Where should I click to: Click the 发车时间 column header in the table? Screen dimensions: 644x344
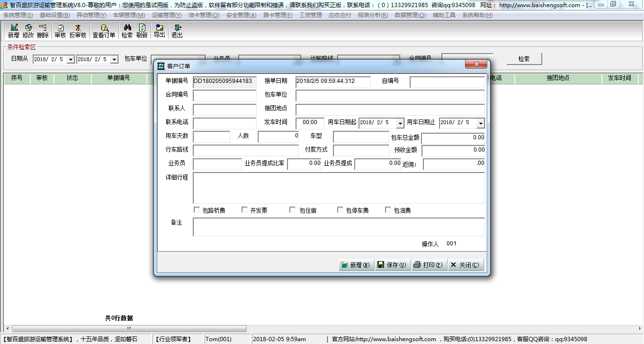619,78
